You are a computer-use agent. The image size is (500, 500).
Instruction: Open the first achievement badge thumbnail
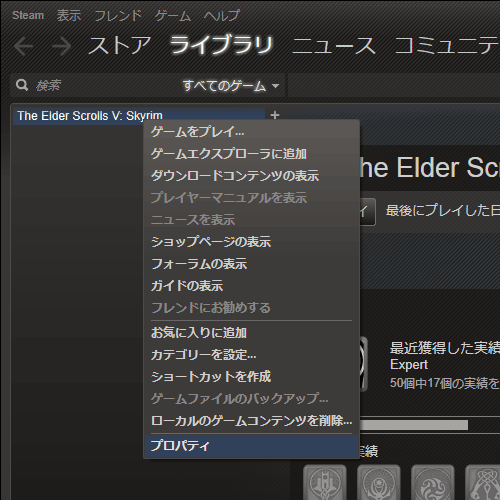325,482
